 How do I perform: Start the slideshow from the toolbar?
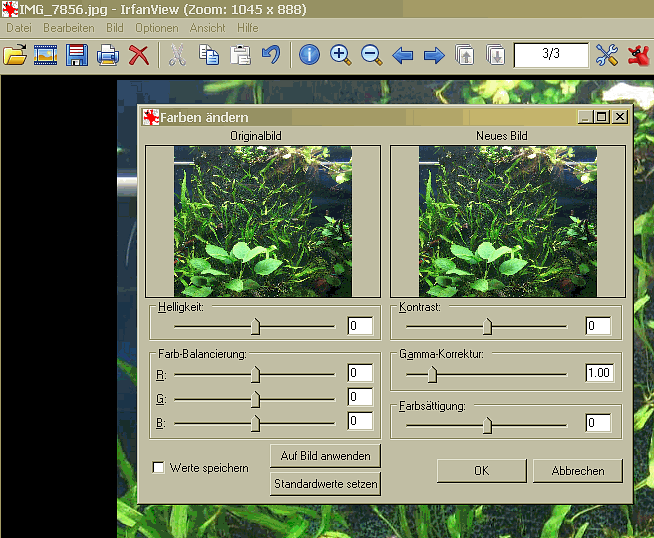(45, 55)
